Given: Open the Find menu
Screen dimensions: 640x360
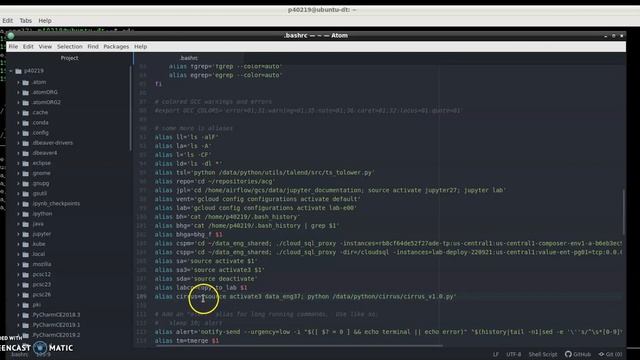Looking at the screenshot, I should coord(93,47).
